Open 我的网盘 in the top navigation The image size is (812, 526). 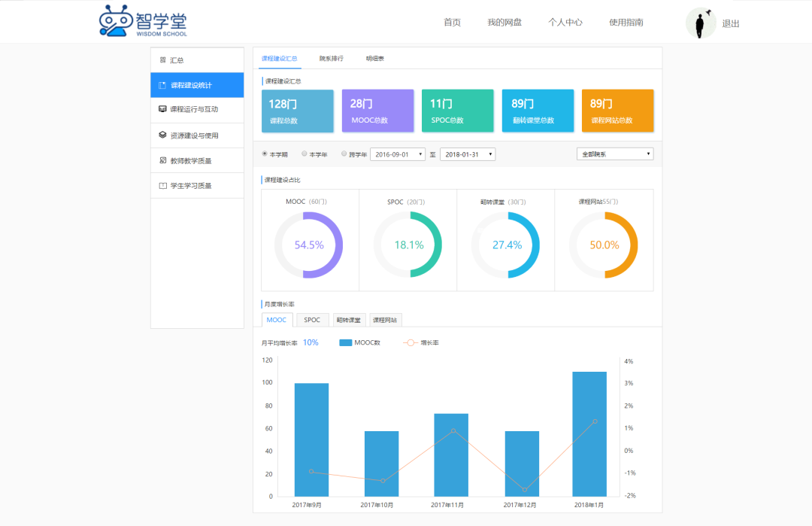click(504, 23)
